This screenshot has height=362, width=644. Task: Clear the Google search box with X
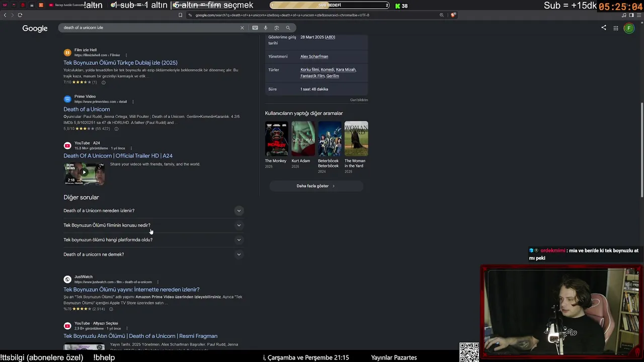(x=242, y=28)
